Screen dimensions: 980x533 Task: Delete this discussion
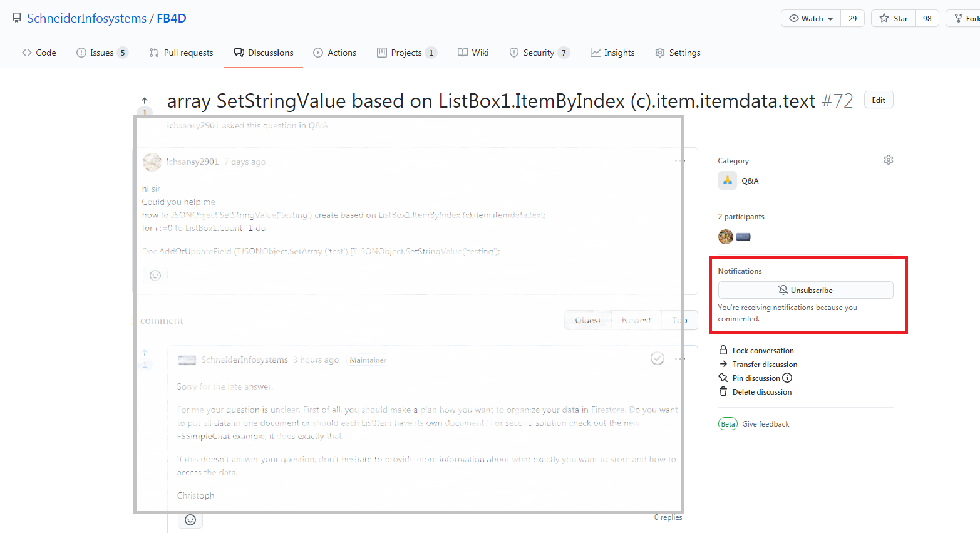point(755,392)
